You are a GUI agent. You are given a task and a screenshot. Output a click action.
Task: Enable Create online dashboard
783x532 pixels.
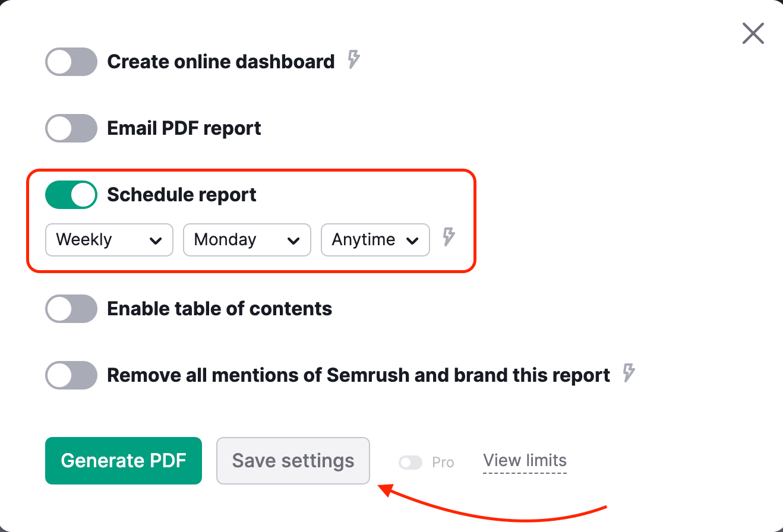(71, 62)
